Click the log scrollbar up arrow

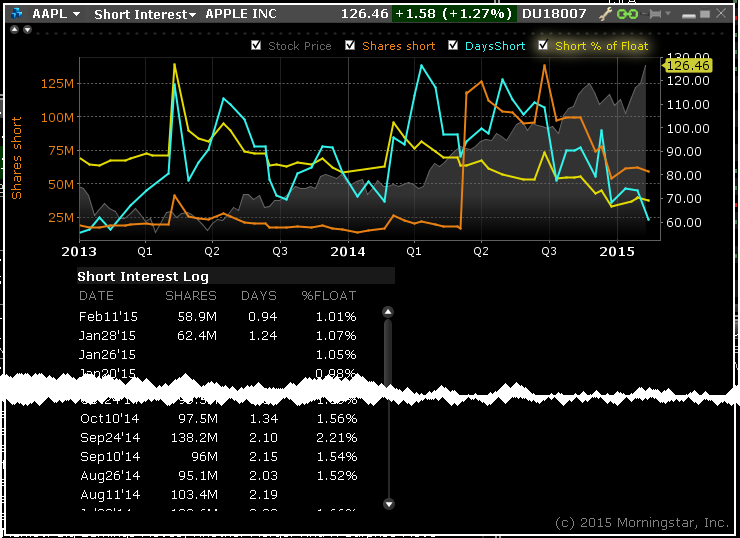click(388, 312)
